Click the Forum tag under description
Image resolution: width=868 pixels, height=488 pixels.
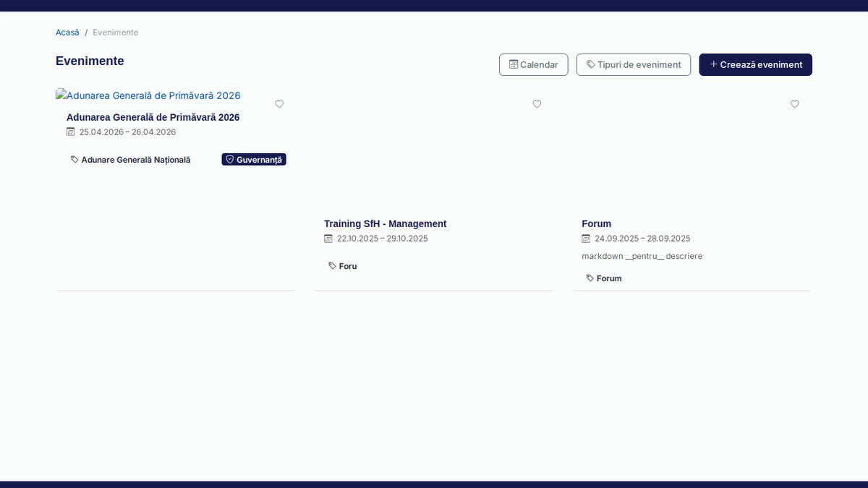609,278
